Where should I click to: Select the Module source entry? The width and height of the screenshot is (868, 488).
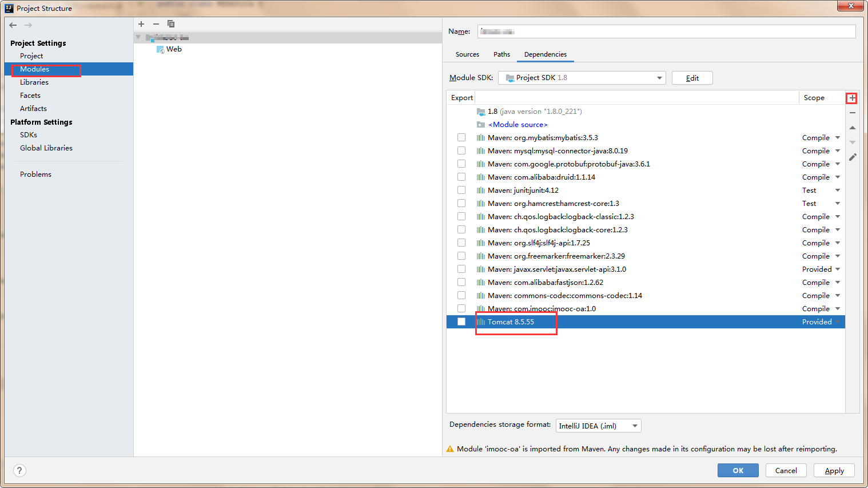click(x=646, y=125)
